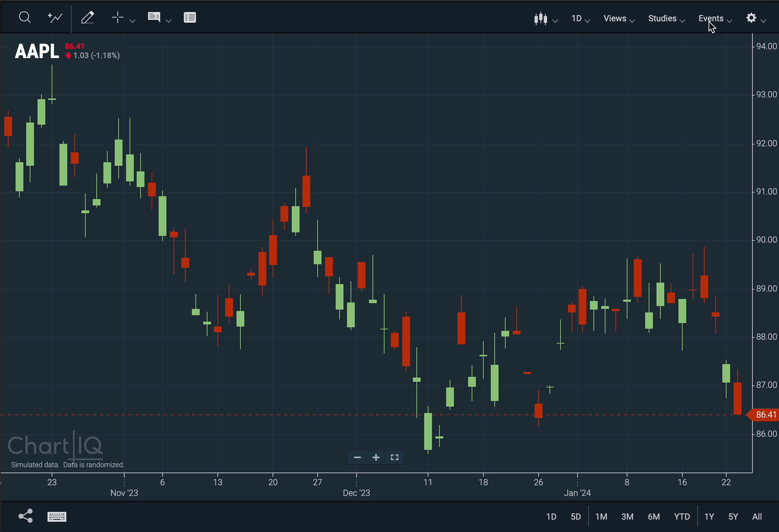Select the 1D range button
Image resolution: width=779 pixels, height=532 pixels.
(x=551, y=517)
